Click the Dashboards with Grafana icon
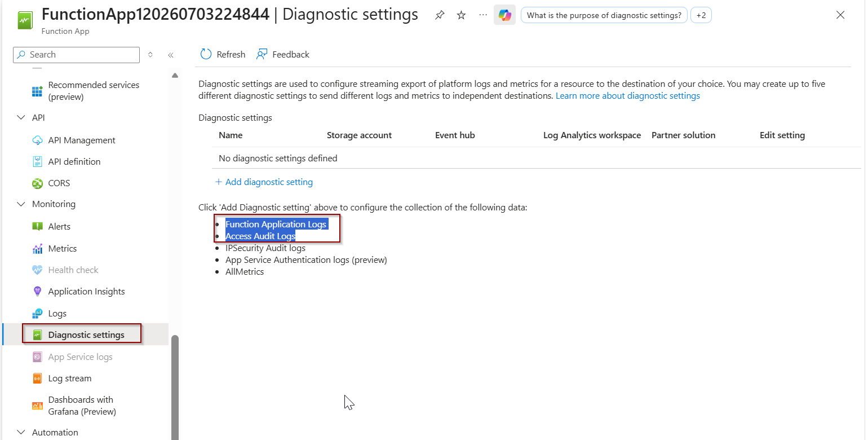 [x=38, y=406]
